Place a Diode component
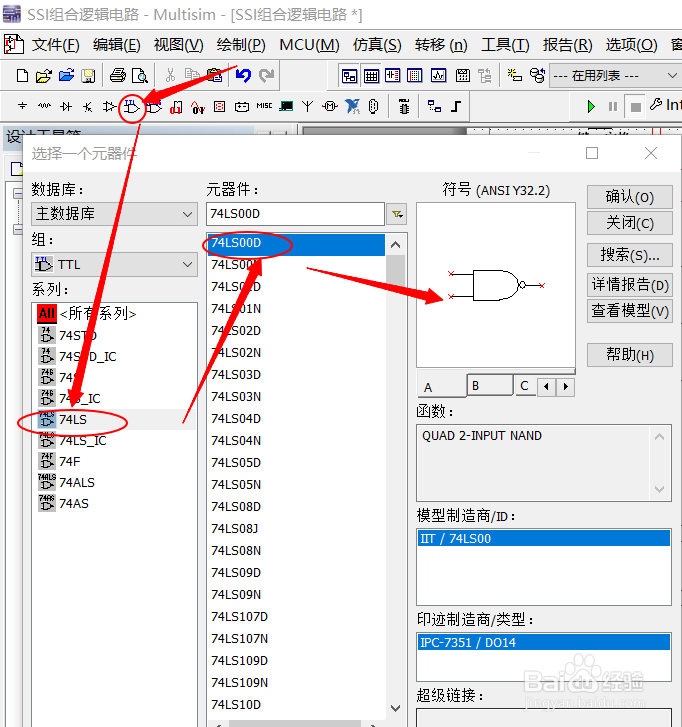The width and height of the screenshot is (682, 727). coord(66,107)
